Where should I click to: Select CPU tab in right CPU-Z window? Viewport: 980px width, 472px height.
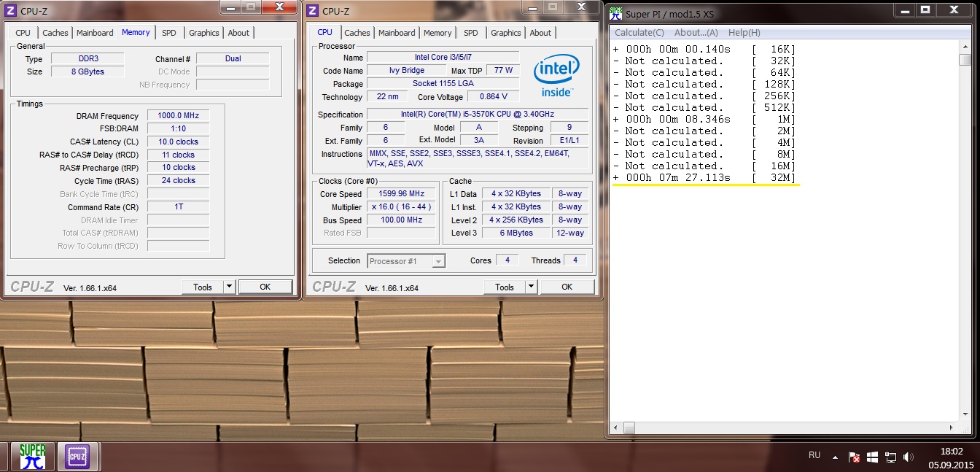pos(325,32)
